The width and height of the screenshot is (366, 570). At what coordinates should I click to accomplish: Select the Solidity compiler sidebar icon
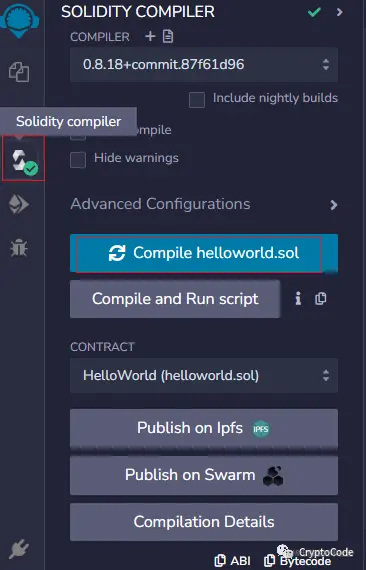(24, 159)
